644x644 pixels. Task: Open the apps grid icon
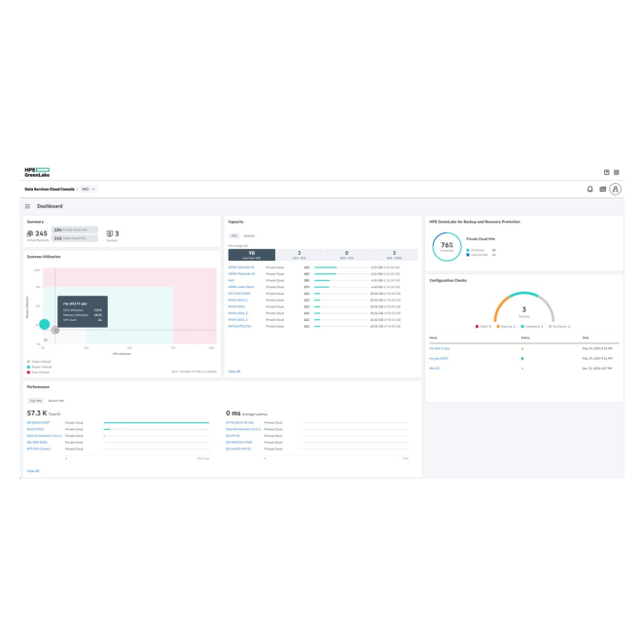coord(616,172)
